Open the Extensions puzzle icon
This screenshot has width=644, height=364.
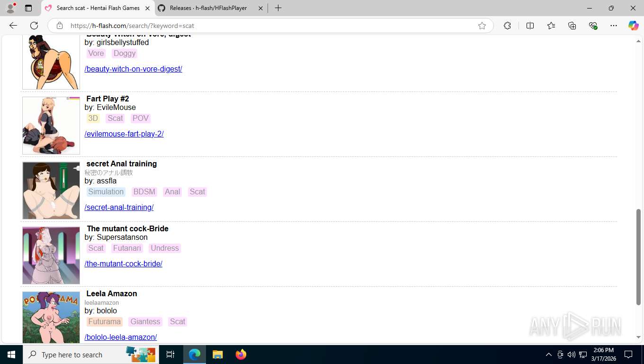[x=507, y=26]
